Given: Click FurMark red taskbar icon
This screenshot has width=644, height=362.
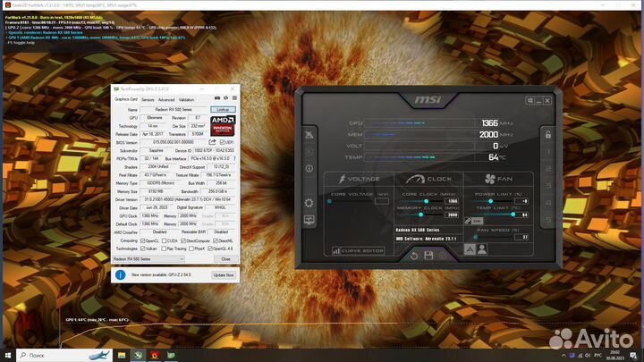Looking at the screenshot, I should 155,355.
